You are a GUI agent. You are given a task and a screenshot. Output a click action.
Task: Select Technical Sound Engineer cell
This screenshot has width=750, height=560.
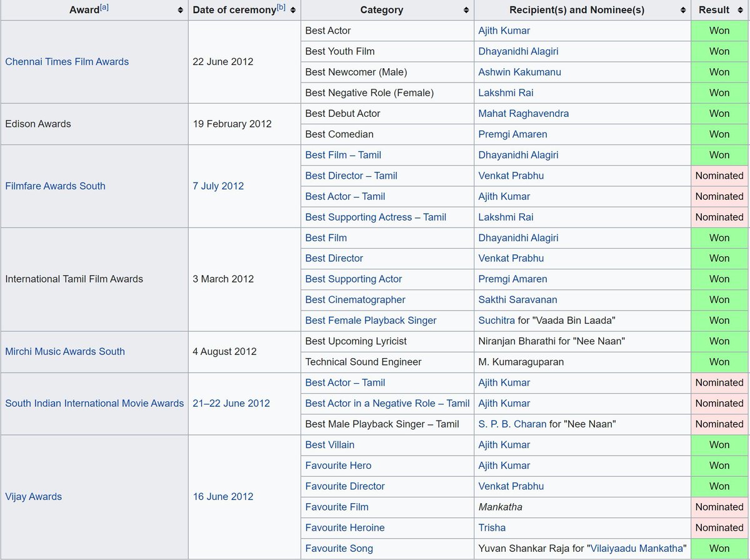coord(387,362)
